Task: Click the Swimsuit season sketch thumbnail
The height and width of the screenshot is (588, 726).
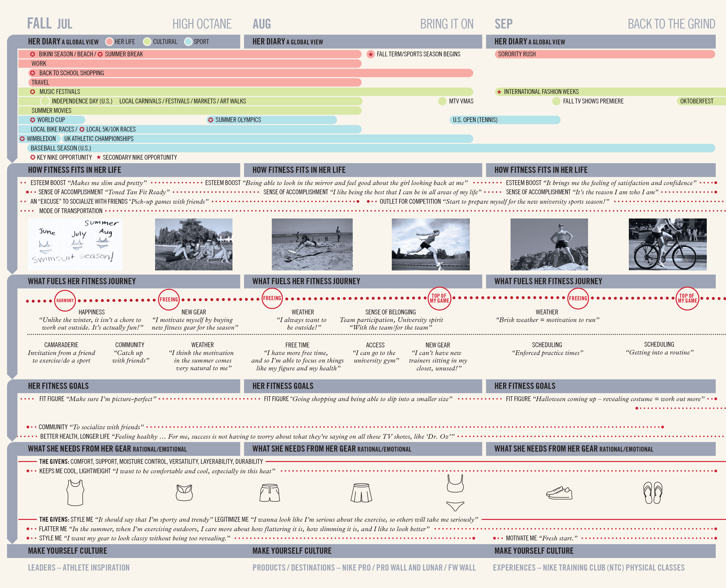Action: pyautogui.click(x=75, y=244)
